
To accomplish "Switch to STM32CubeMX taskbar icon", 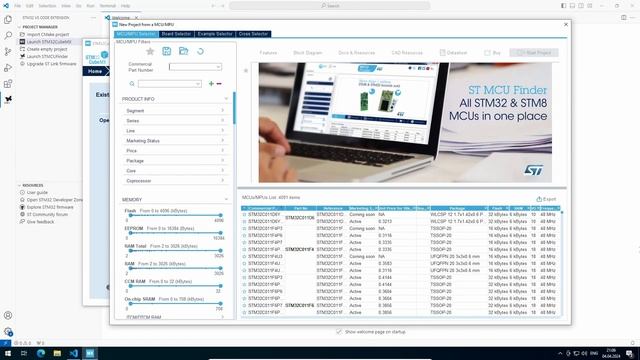I will coord(90,353).
